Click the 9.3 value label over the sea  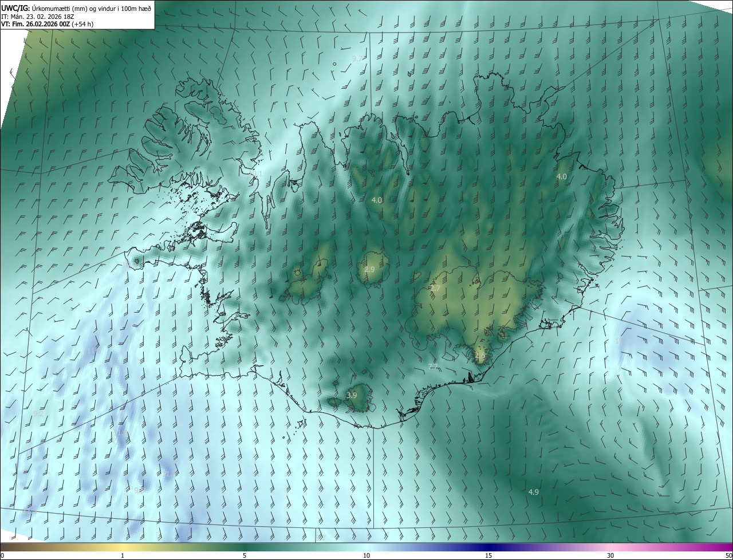139,490
